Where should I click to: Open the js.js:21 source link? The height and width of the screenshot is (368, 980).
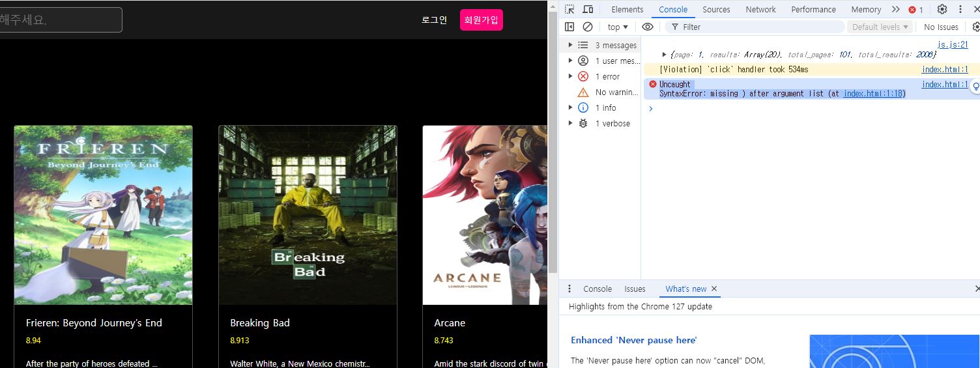[x=953, y=44]
